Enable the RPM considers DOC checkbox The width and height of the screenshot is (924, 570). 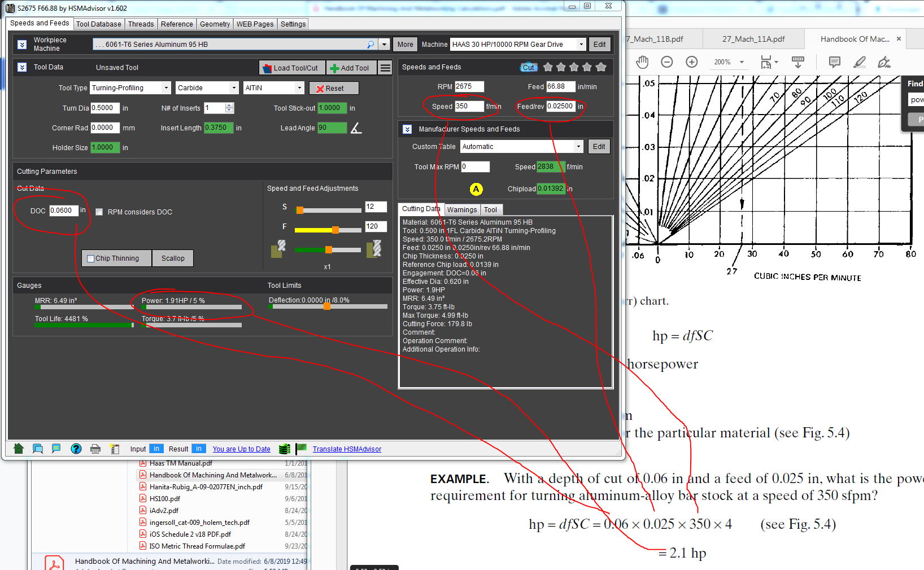[x=99, y=212]
